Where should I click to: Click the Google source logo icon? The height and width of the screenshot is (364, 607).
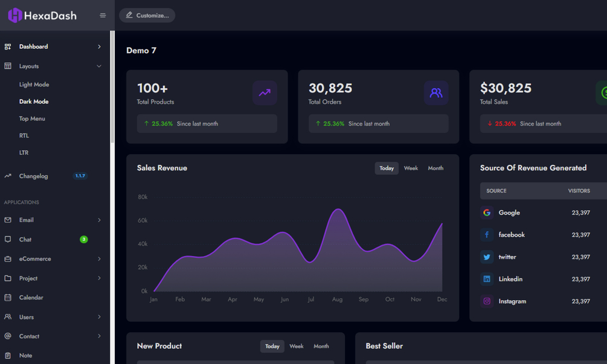487,212
